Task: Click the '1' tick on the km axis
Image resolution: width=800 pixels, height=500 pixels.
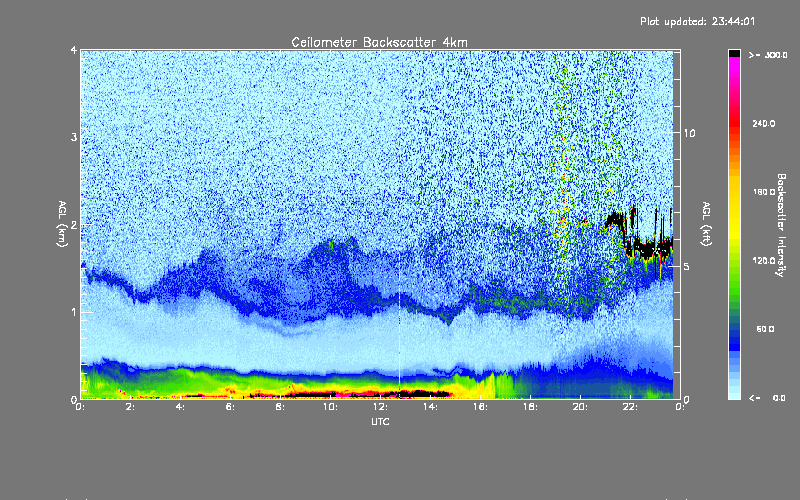Action: click(74, 312)
